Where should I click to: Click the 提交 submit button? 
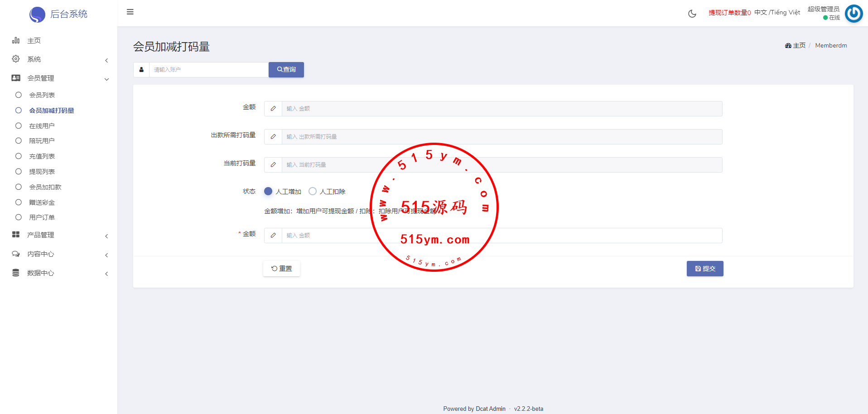coord(704,269)
